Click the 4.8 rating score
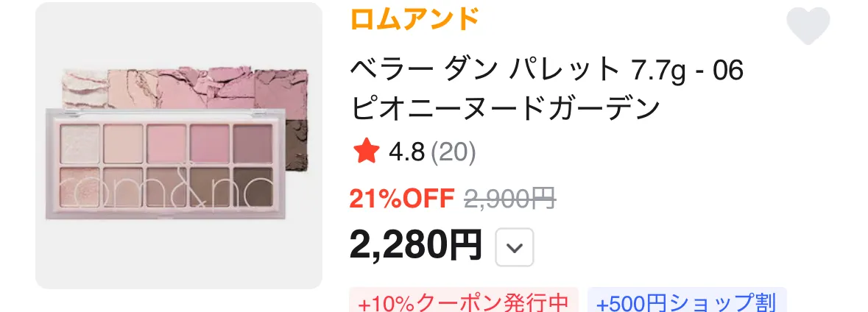This screenshot has height=312, width=868. click(406, 152)
